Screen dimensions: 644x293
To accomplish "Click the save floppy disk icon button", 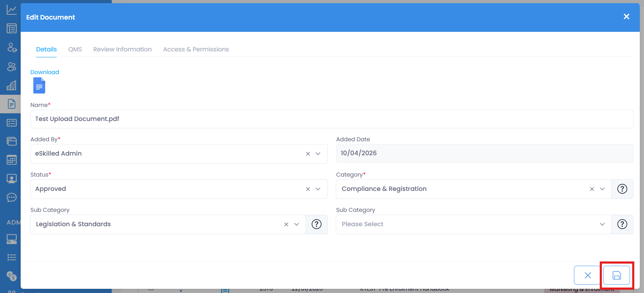I will (616, 276).
